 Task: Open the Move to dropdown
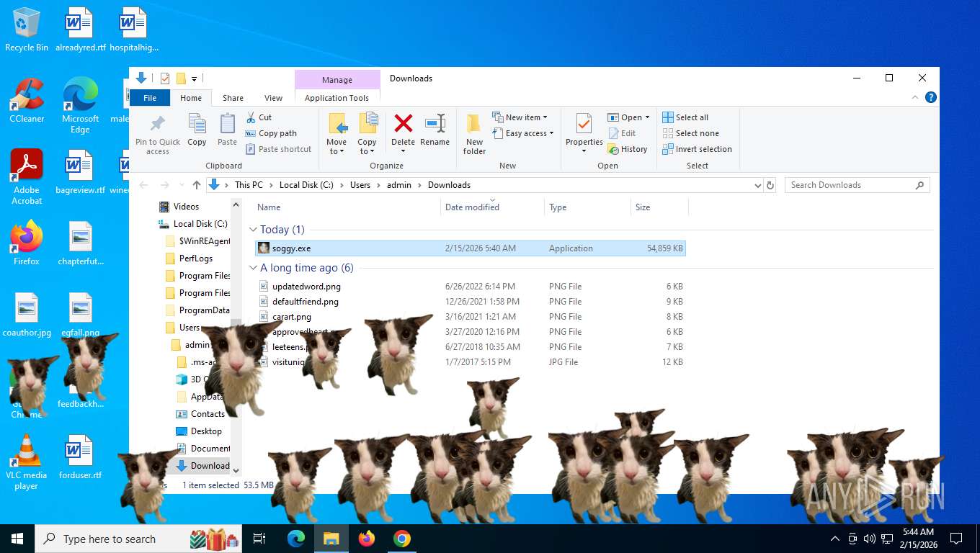tap(337, 146)
